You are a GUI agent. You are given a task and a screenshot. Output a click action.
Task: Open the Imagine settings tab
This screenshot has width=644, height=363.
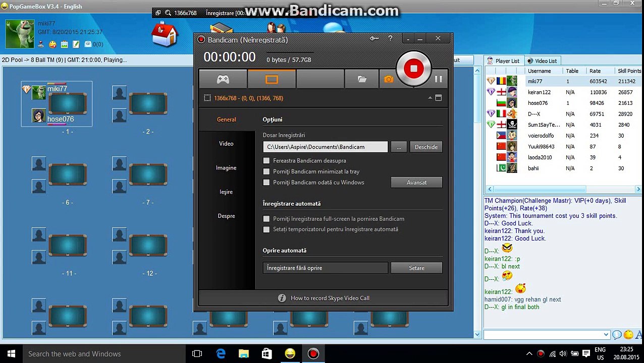pyautogui.click(x=226, y=168)
